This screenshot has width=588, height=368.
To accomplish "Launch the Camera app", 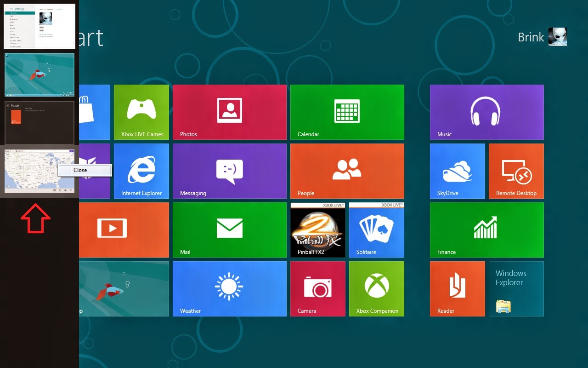I will pyautogui.click(x=318, y=289).
